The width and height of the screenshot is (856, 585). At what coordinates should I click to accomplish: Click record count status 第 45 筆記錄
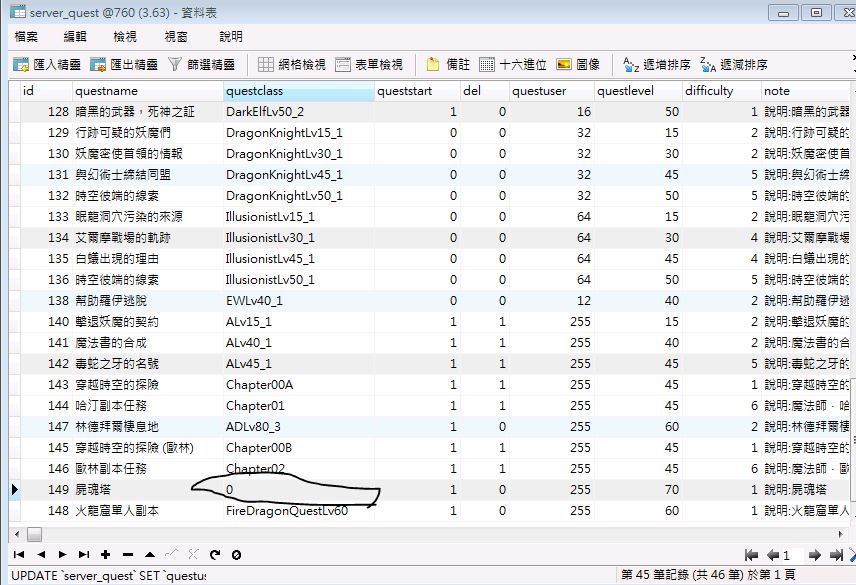coord(708,575)
